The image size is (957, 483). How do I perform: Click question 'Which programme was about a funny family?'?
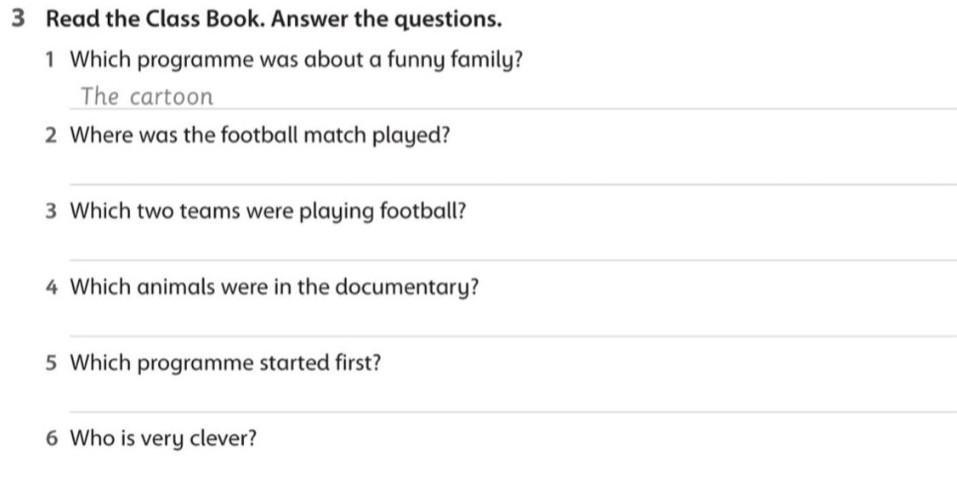(297, 61)
